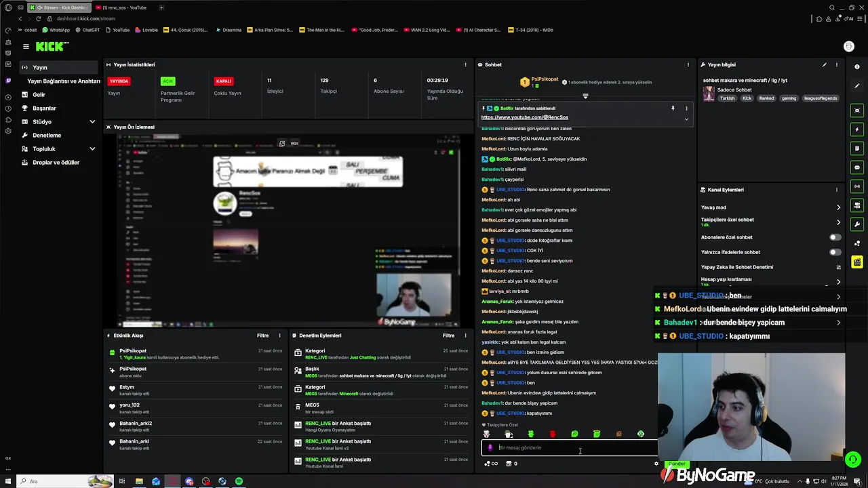The height and width of the screenshot is (488, 868).
Task: Open Hesap yaşı kısıtlaması settings
Action: click(770, 281)
